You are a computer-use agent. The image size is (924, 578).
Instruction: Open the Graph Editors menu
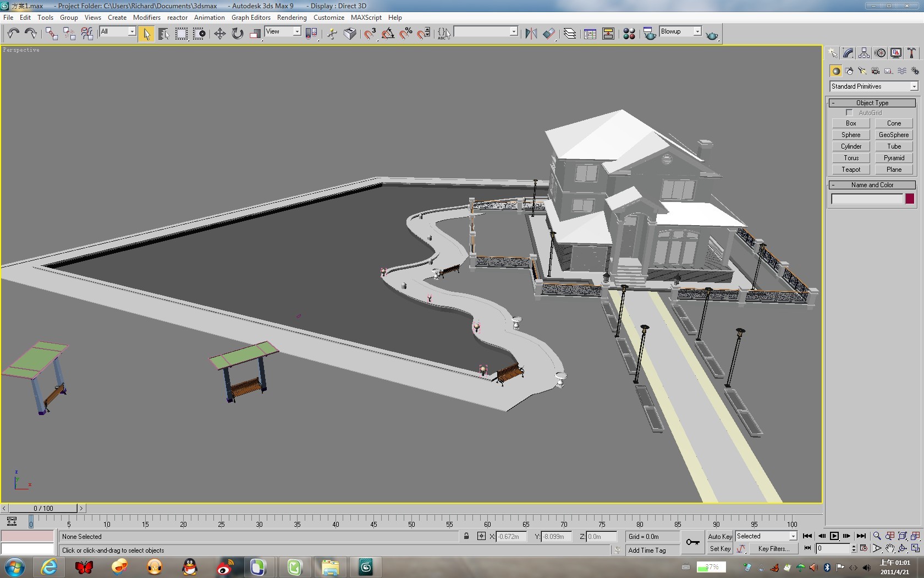click(x=251, y=18)
